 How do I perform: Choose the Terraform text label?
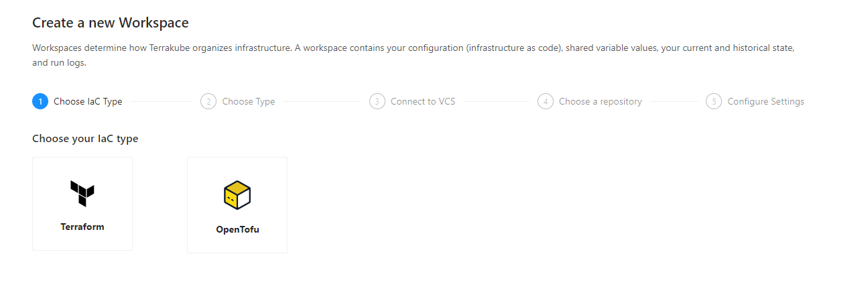82,227
